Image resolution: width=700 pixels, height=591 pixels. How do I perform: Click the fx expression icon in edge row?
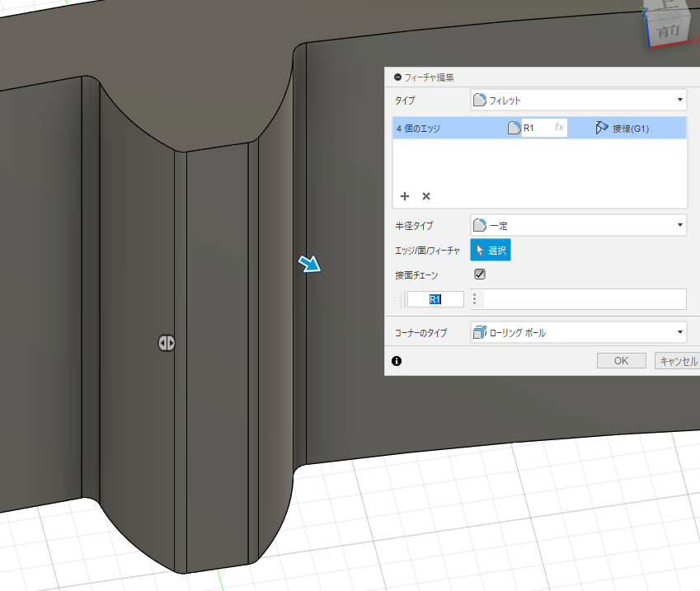pyautogui.click(x=559, y=128)
